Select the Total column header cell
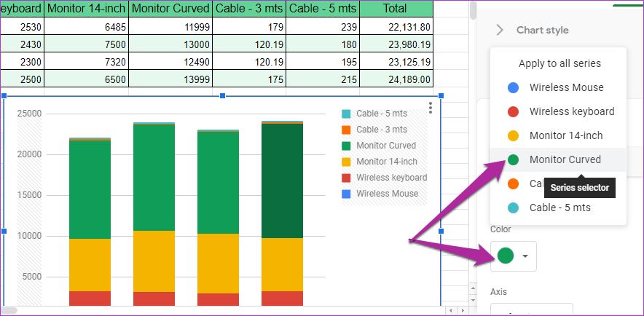 point(394,9)
